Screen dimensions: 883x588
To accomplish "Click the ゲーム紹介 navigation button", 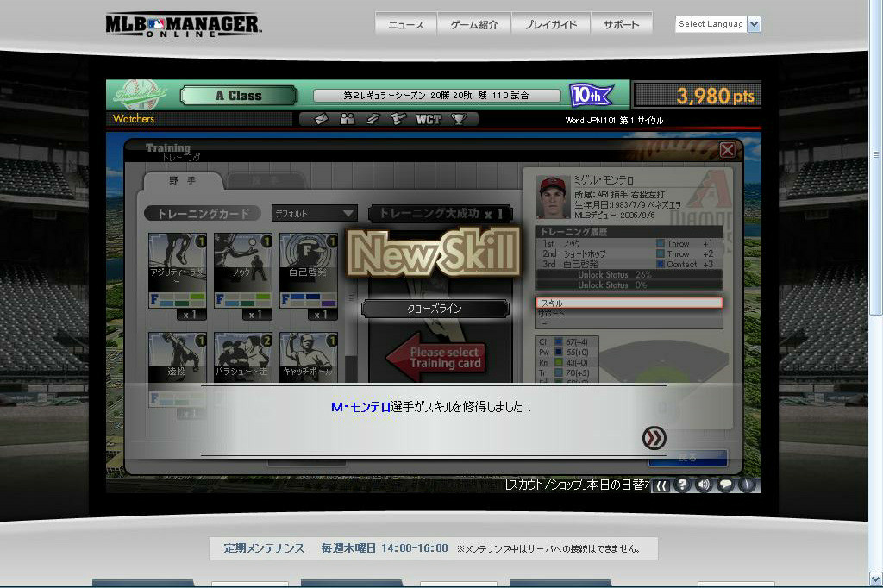I will click(474, 25).
